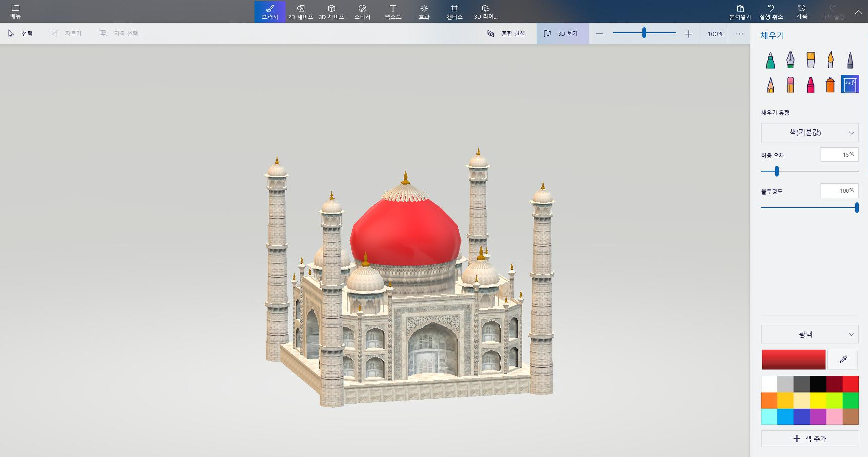Select the watercolor brush tool
868x457 pixels.
[830, 60]
